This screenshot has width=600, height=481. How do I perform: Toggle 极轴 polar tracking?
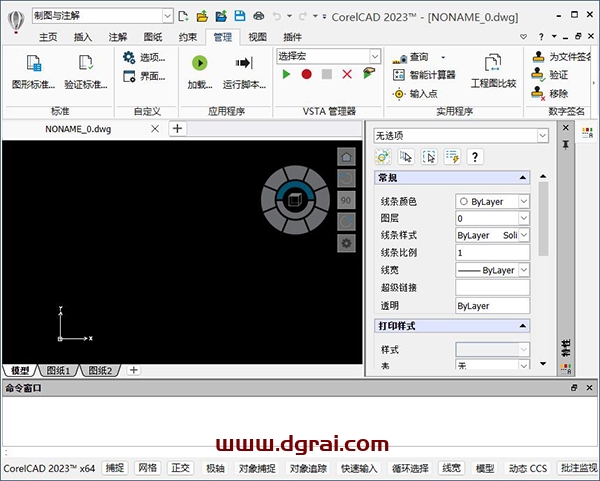click(x=215, y=468)
